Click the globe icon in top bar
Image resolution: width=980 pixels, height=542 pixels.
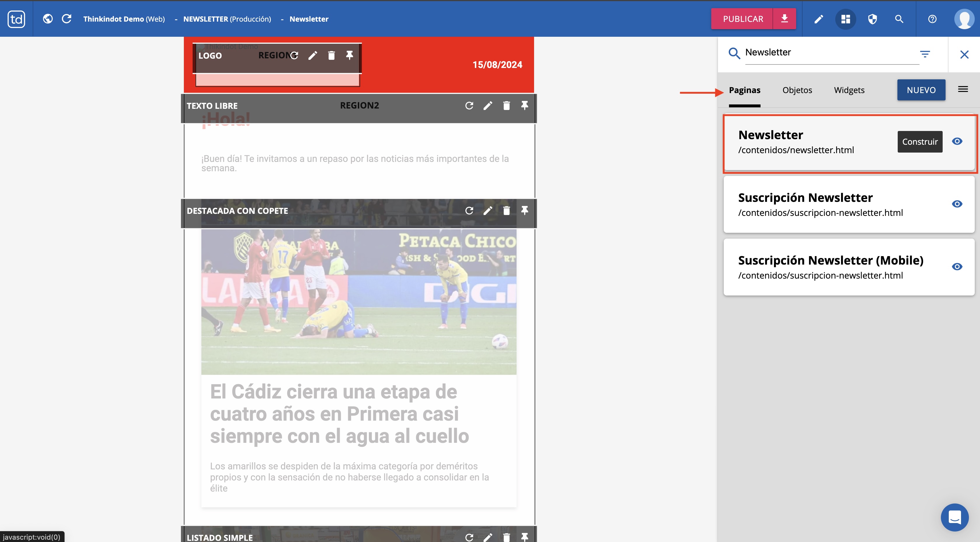coord(48,19)
